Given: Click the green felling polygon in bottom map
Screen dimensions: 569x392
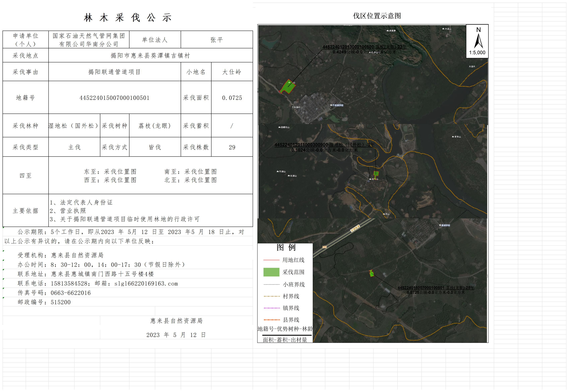Looking at the screenshot, I should 372,274.
